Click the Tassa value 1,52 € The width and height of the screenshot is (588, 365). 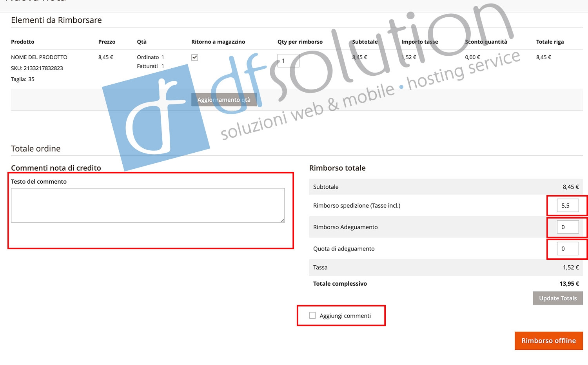[x=571, y=267]
